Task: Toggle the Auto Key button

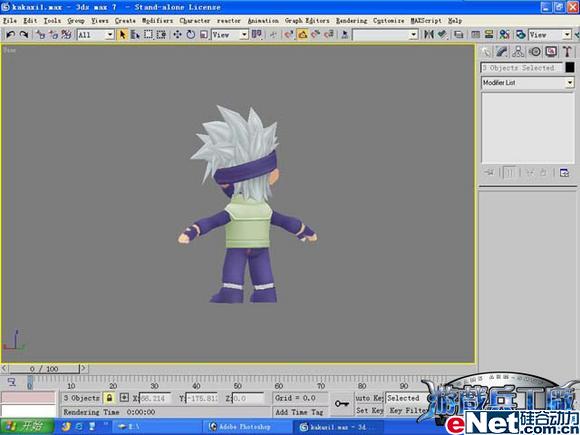Action: (369, 398)
